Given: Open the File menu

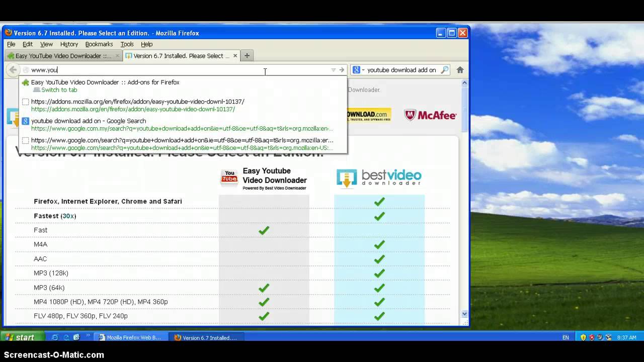Looking at the screenshot, I should (11, 44).
